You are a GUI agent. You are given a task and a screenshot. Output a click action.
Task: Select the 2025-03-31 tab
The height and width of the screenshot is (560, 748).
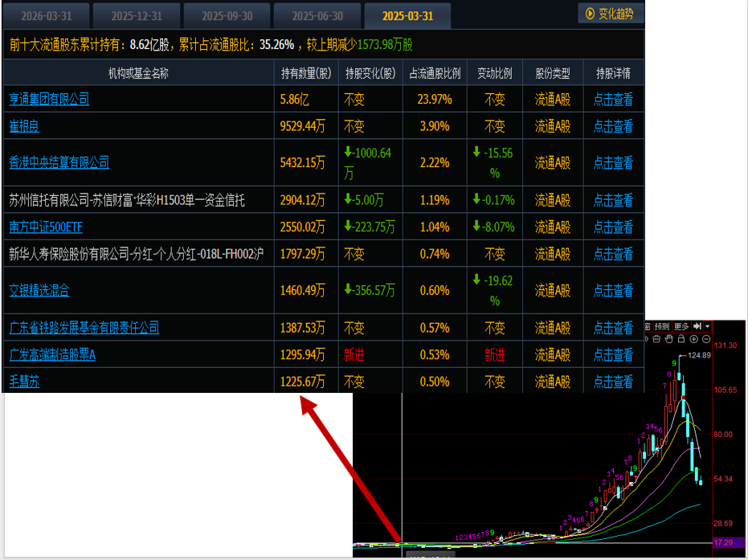pyautogui.click(x=408, y=16)
